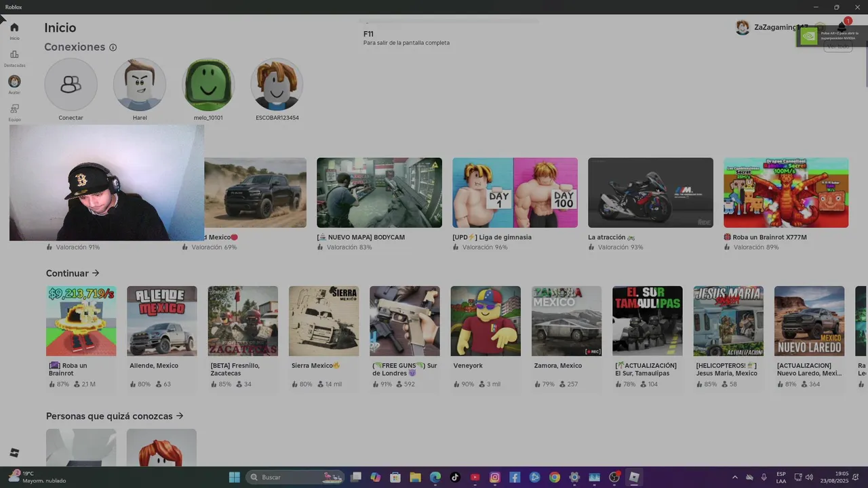
Task: Launch Copilot from the taskbar
Action: click(x=376, y=477)
